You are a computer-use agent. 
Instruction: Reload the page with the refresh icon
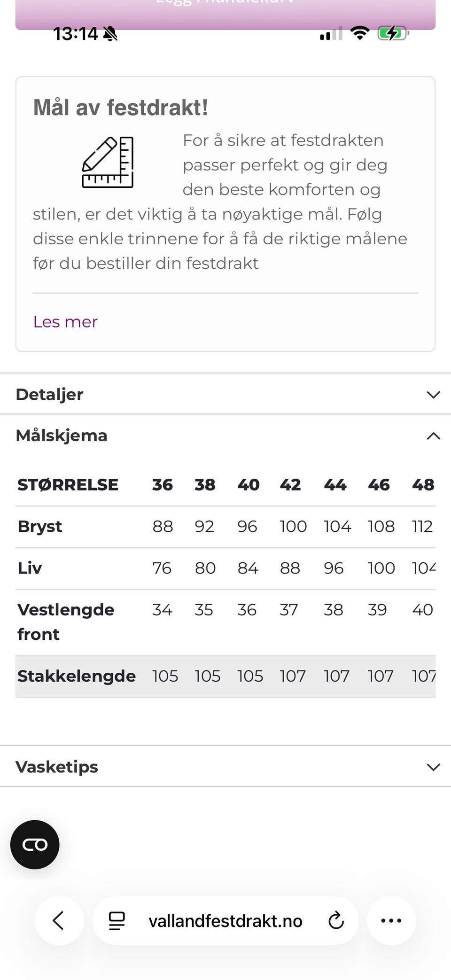336,920
